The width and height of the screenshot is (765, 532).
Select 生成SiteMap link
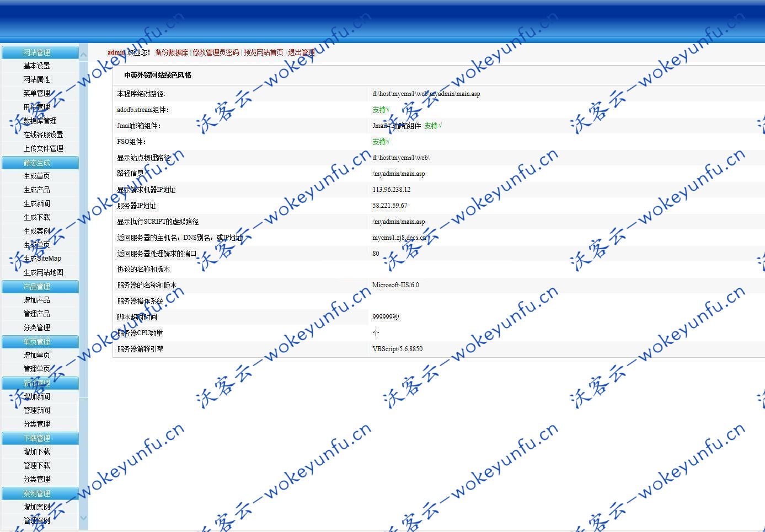(x=42, y=259)
